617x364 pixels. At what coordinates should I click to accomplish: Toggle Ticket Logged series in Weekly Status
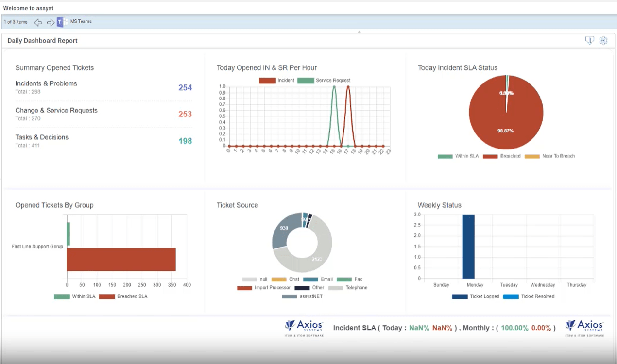tap(476, 296)
